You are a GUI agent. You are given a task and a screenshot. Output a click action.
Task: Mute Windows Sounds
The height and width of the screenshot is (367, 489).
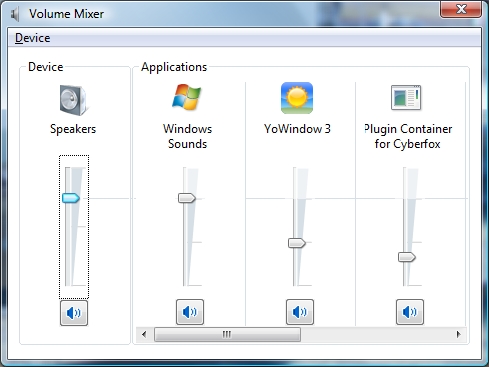tap(190, 312)
